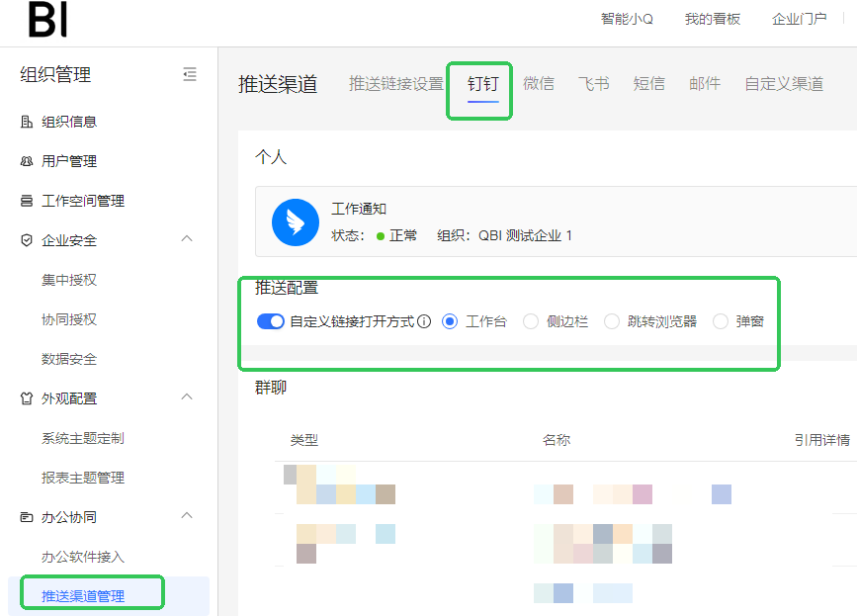Click the 用户管理 users icon
Screen dimensions: 857x616
(x=27, y=161)
